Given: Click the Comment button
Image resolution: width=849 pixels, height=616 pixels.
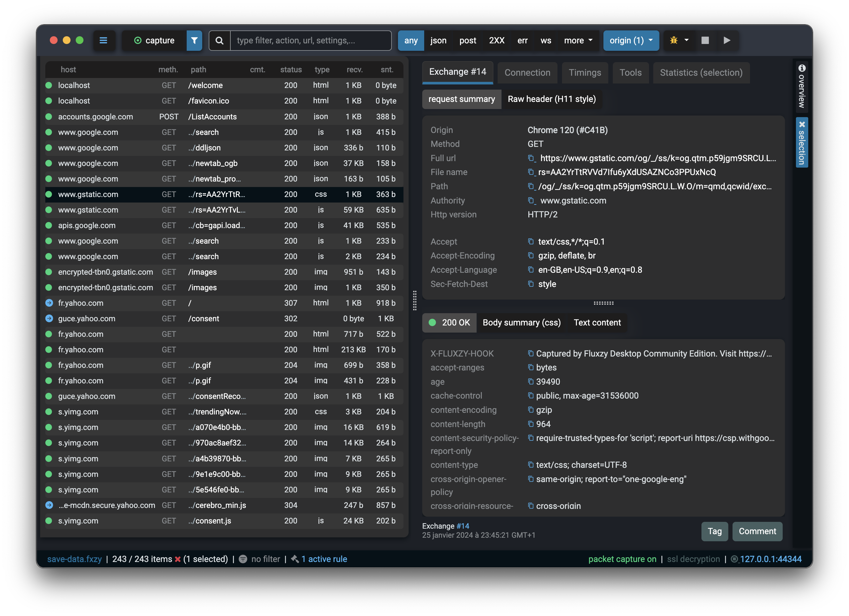Looking at the screenshot, I should coord(757,531).
